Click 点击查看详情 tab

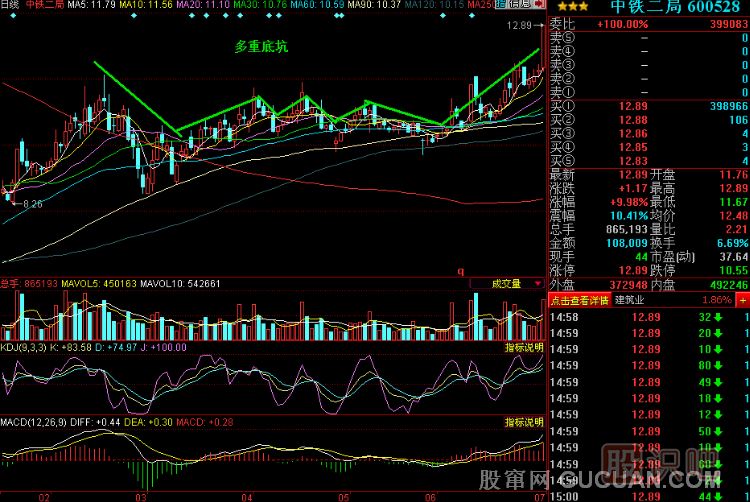pos(580,300)
